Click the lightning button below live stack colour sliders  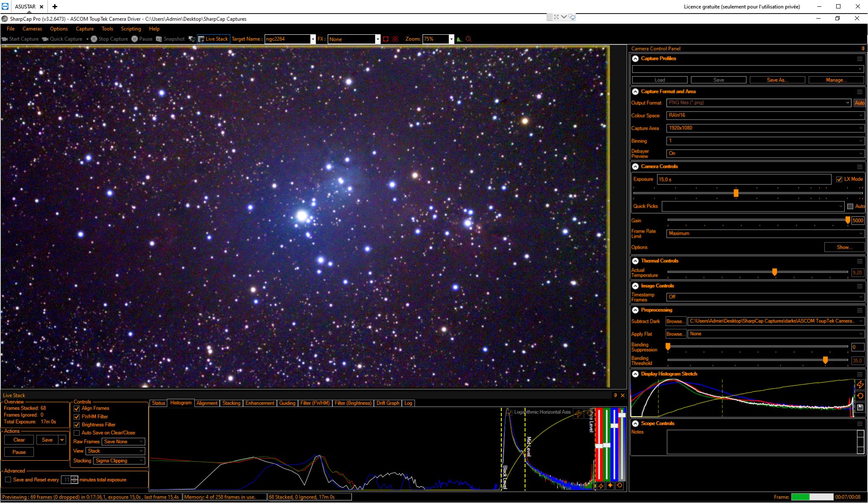tap(601, 486)
